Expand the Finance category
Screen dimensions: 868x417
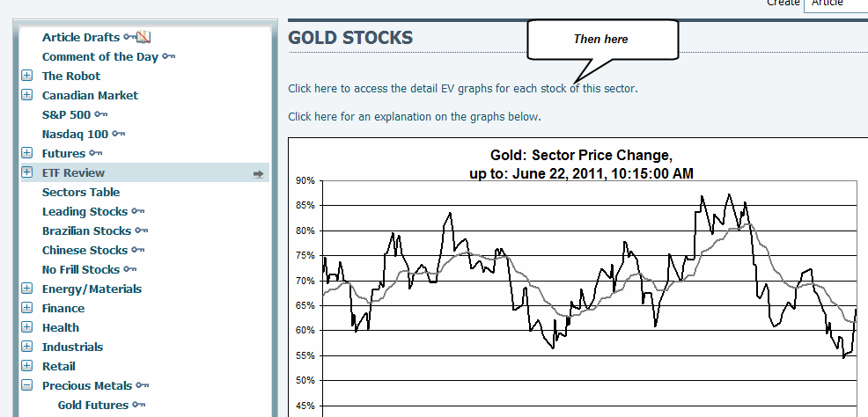(26, 308)
